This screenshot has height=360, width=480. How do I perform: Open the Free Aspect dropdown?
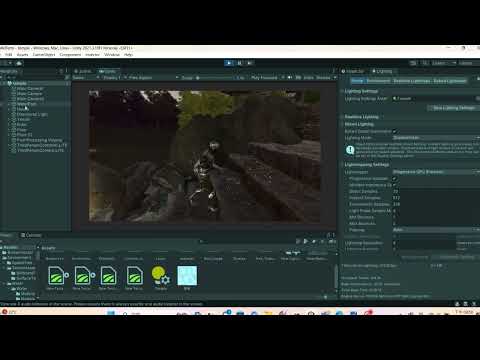pyautogui.click(x=152, y=78)
